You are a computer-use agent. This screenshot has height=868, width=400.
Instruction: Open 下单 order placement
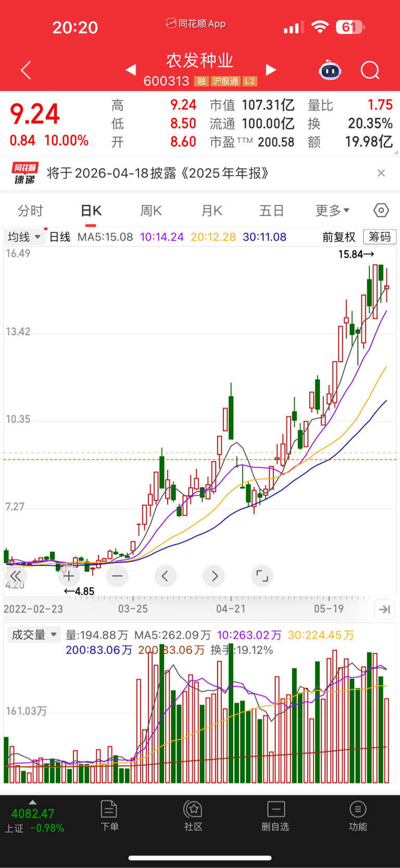click(109, 816)
